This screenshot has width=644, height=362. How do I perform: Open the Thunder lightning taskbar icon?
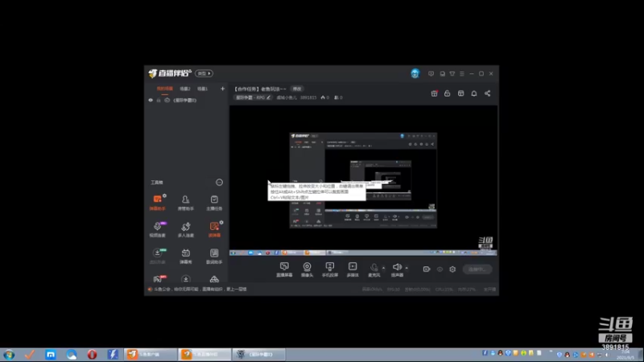113,355
